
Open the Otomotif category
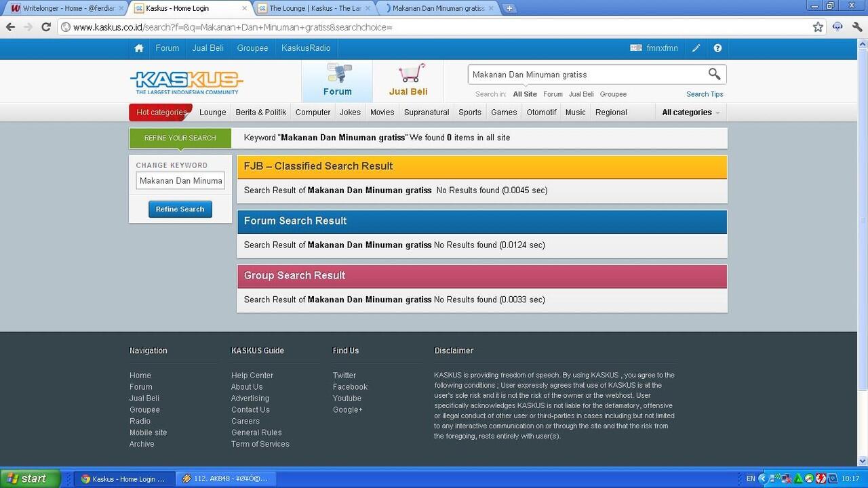542,113
